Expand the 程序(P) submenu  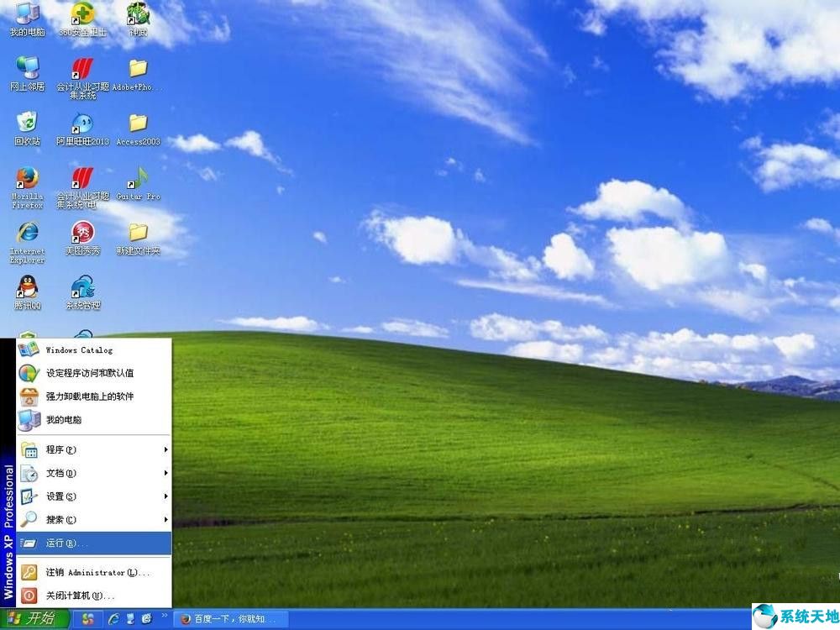(94, 449)
